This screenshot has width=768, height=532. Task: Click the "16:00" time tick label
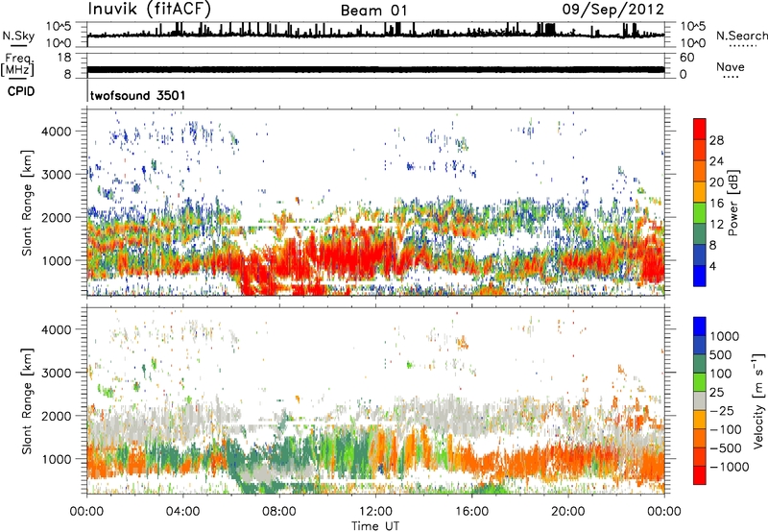[x=471, y=512]
